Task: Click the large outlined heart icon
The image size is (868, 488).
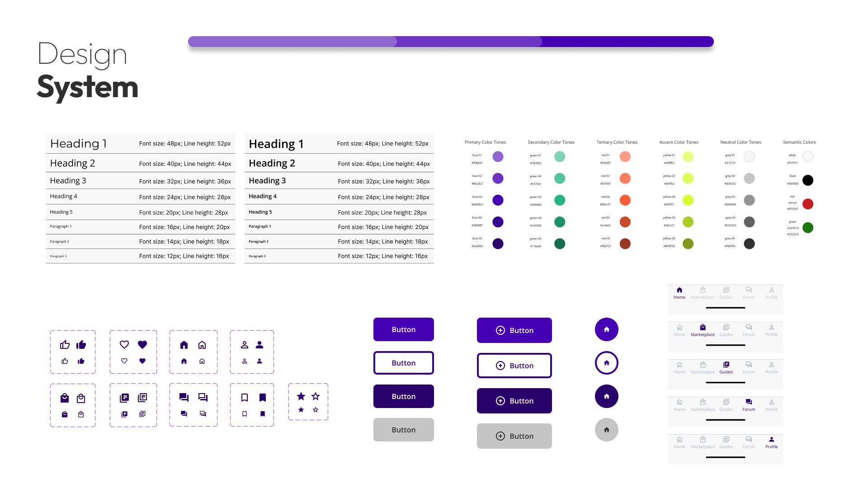Action: pos(124,345)
